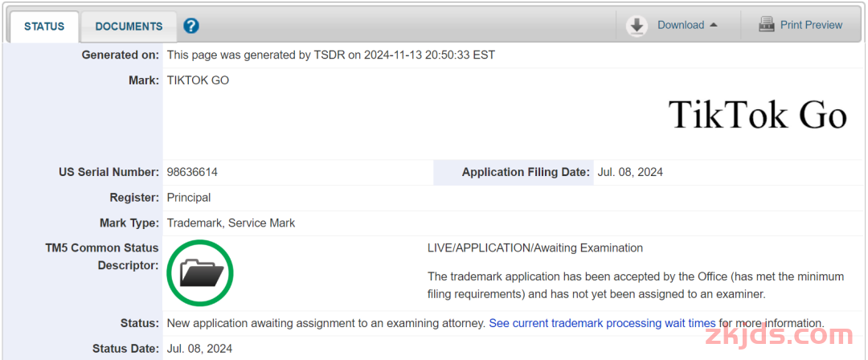
Task: Expand the Download dropdown arrow
Action: coord(714,25)
